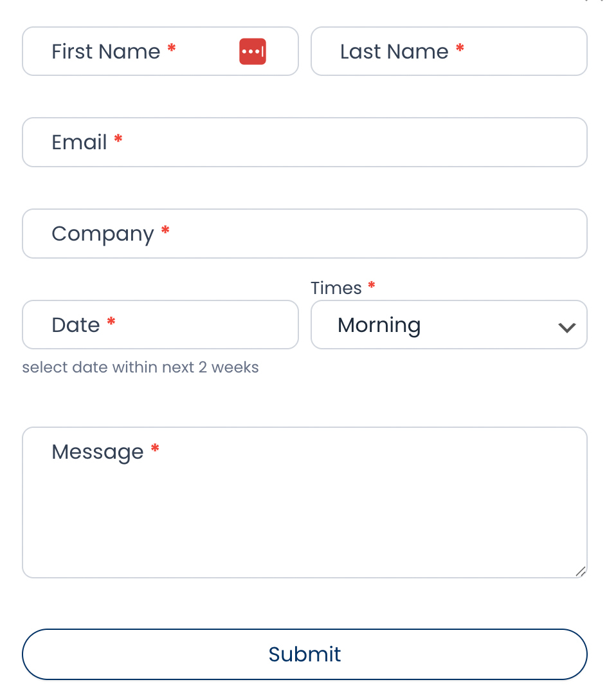The width and height of the screenshot is (607, 700).
Task: Click the red asterisk next to Email
Action: (118, 139)
